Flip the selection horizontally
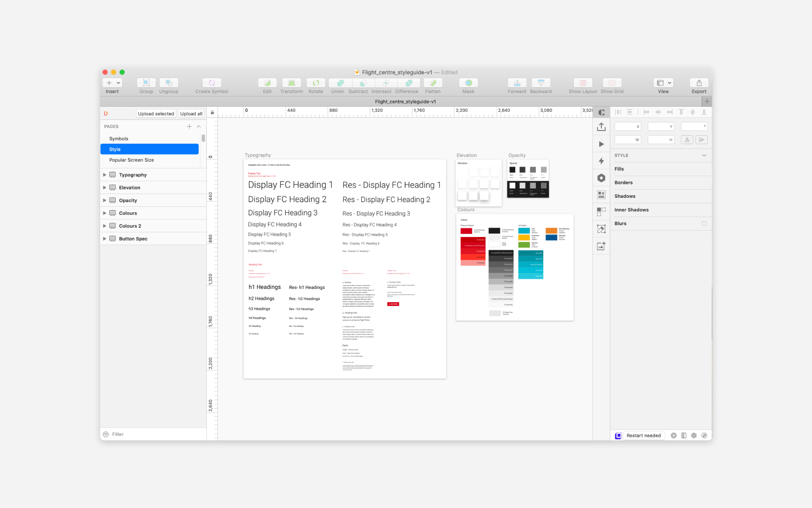Viewport: 812px width, 508px height. 687,140
